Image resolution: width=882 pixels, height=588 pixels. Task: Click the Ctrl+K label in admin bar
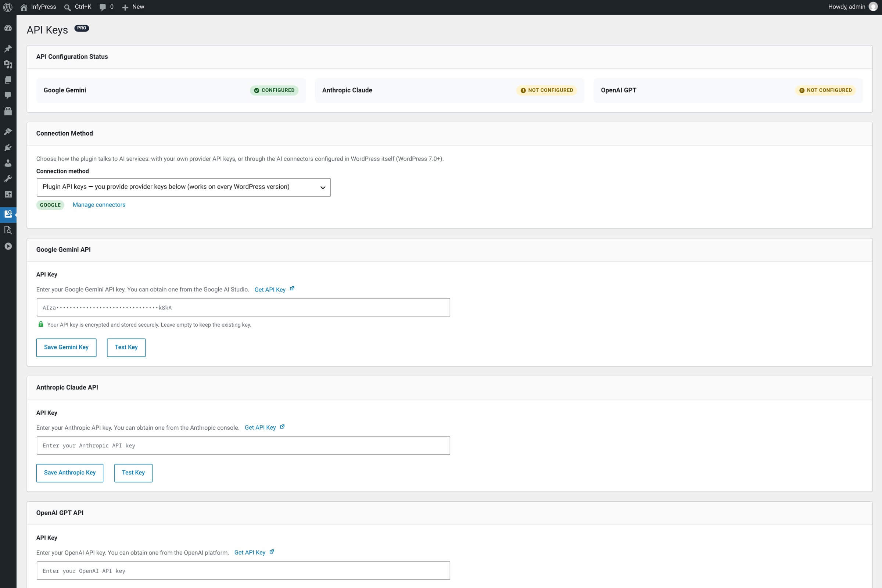point(83,7)
